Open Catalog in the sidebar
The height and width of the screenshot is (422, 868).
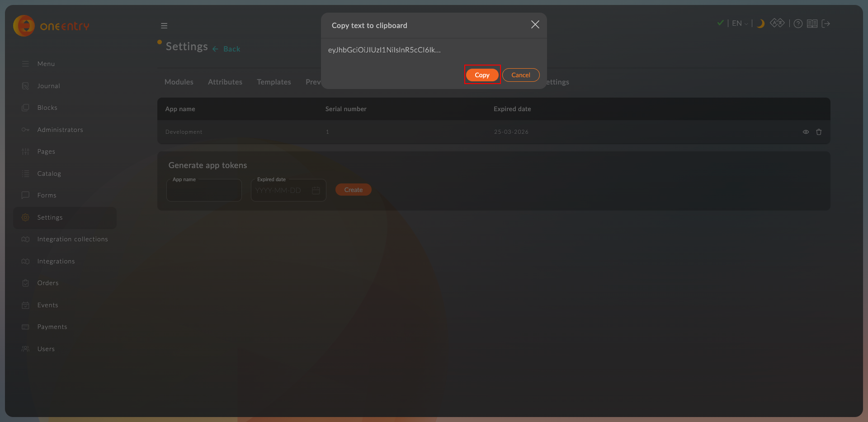click(x=65, y=173)
